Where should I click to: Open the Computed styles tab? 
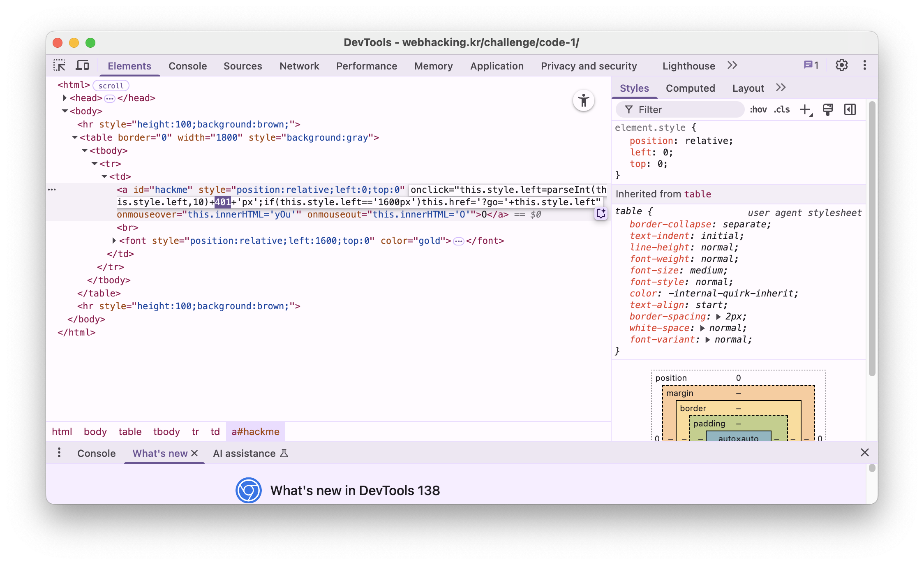tap(690, 88)
